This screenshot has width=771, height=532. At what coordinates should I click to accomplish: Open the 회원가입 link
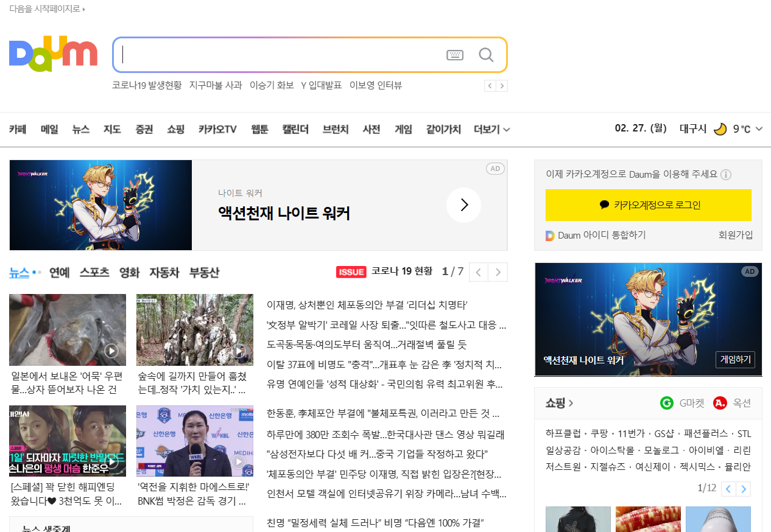737,235
